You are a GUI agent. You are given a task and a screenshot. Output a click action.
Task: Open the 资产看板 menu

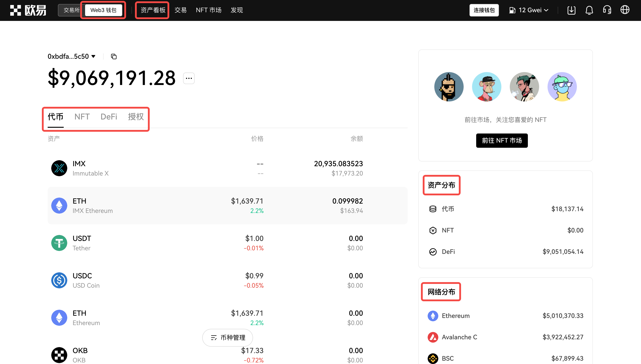(x=153, y=10)
